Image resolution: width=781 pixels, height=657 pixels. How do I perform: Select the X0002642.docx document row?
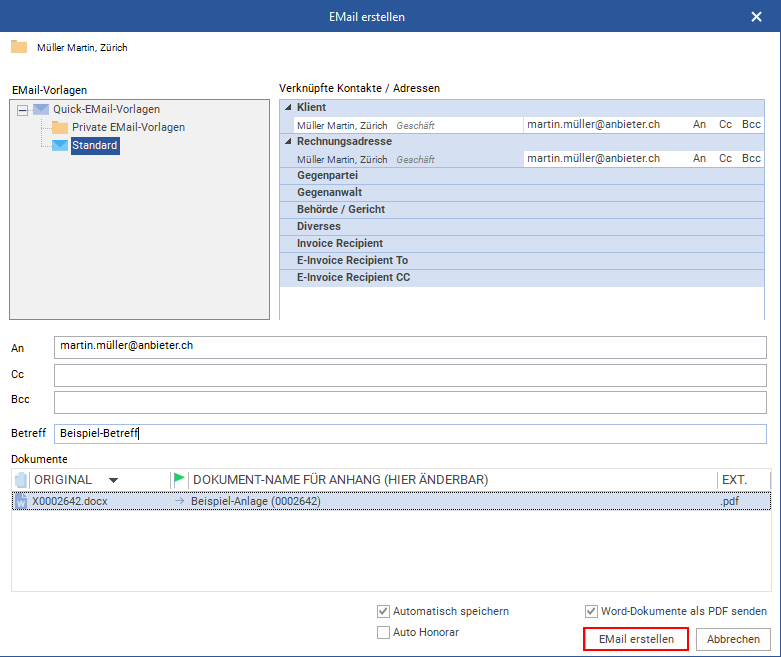[x=391, y=501]
